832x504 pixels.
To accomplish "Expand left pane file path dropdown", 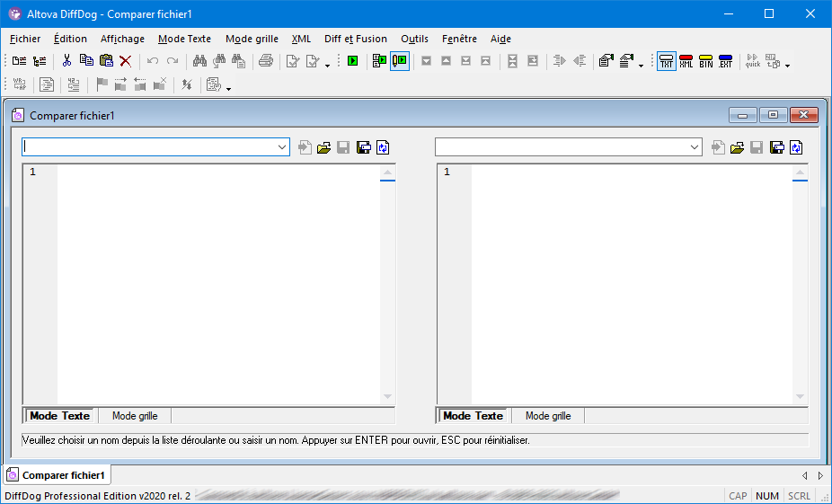I will click(x=282, y=147).
